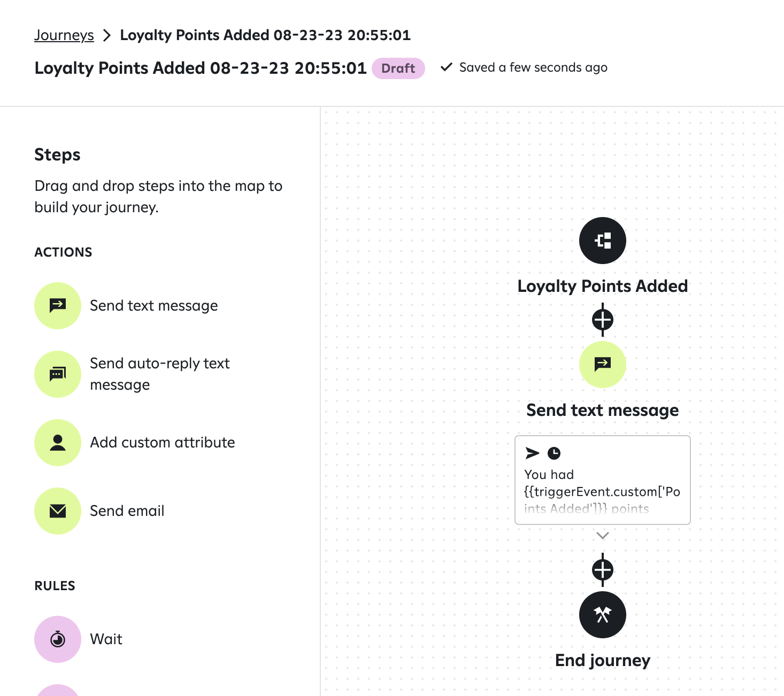This screenshot has width=784, height=696.
Task: Select the Send text message action icon
Action: pyautogui.click(x=58, y=306)
